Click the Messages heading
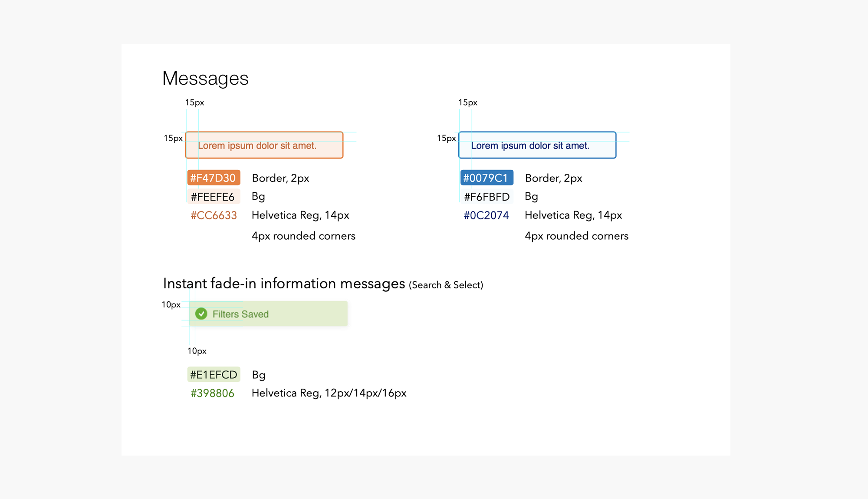868x499 pixels. (x=205, y=78)
